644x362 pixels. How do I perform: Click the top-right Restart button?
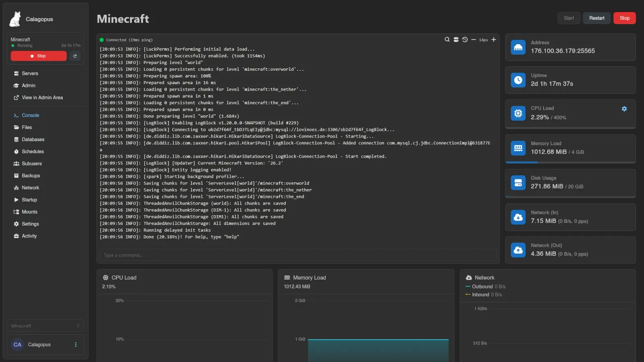597,18
